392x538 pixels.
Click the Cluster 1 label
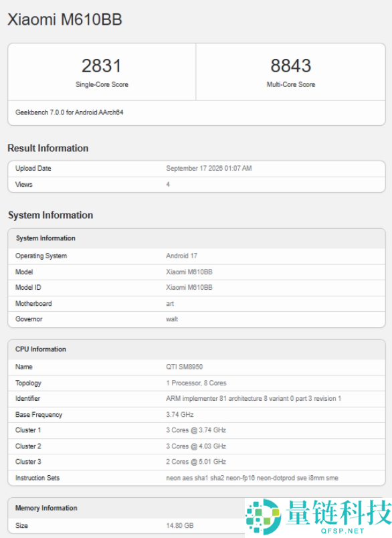tap(28, 430)
